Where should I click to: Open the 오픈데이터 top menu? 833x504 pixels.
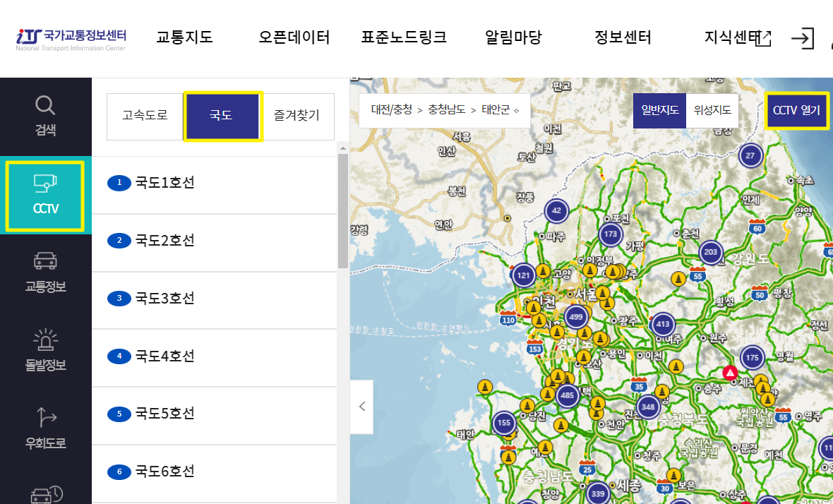pos(294,37)
